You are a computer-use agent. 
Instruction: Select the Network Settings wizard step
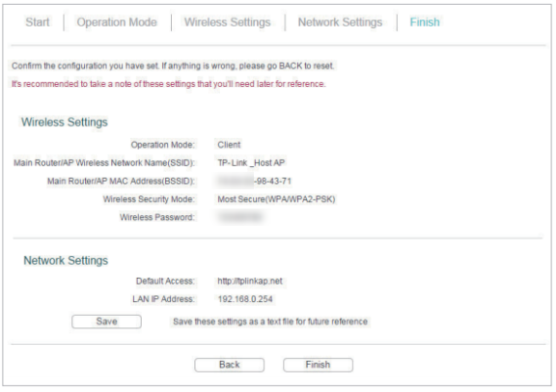coord(340,22)
